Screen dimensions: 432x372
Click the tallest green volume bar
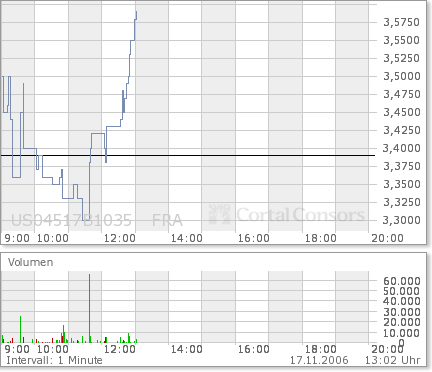[x=90, y=308]
